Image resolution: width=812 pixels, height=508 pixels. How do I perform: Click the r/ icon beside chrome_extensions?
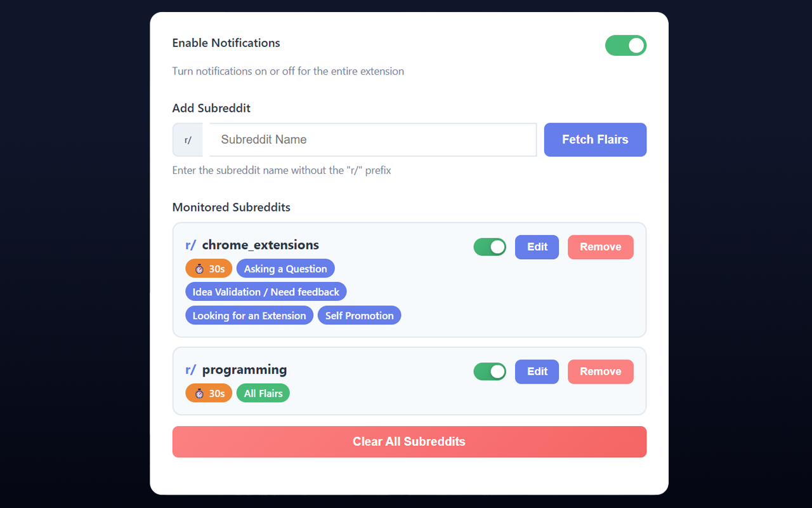(190, 244)
